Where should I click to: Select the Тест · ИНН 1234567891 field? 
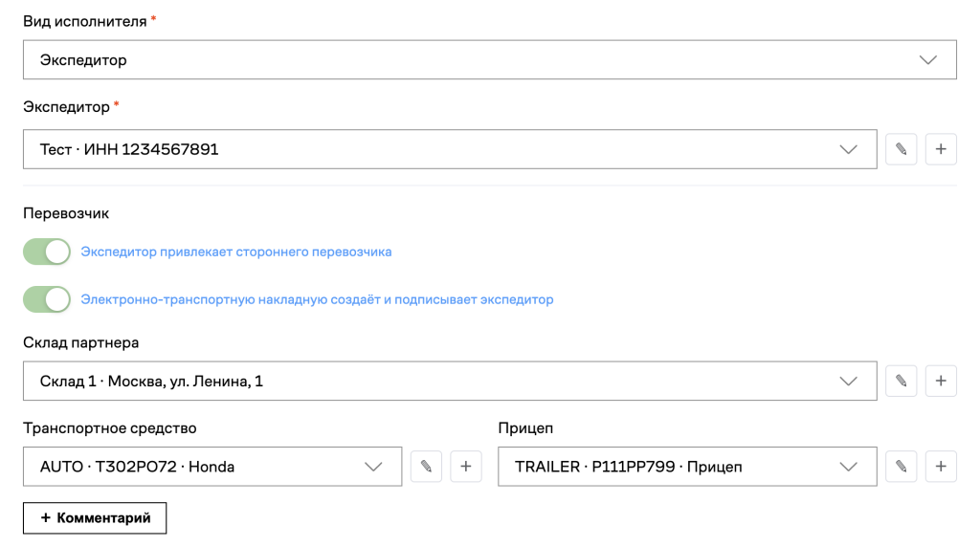450,149
